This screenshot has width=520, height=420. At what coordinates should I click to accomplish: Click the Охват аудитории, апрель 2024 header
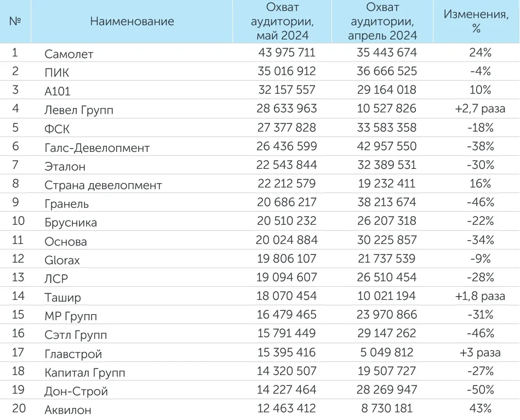(383, 22)
